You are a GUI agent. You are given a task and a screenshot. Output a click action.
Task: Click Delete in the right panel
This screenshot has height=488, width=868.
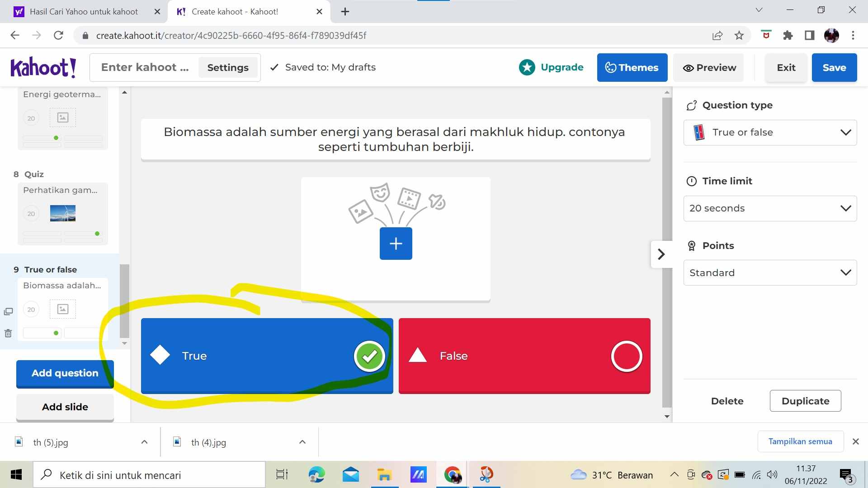(727, 401)
